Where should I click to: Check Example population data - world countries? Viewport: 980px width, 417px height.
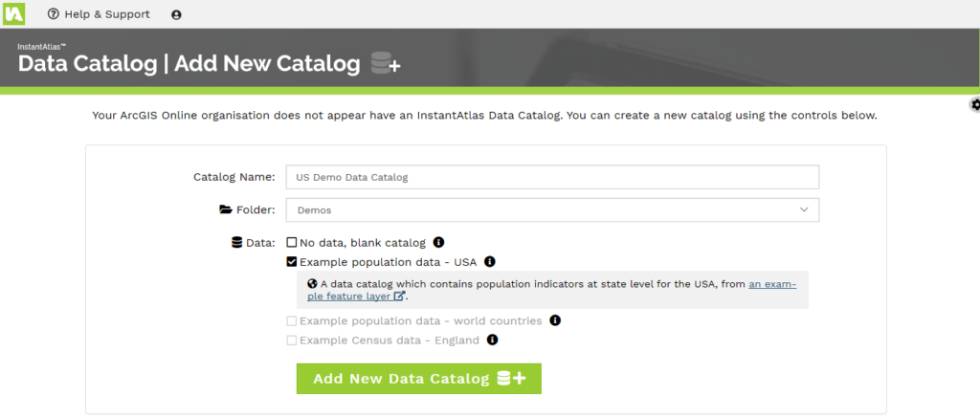[292, 320]
